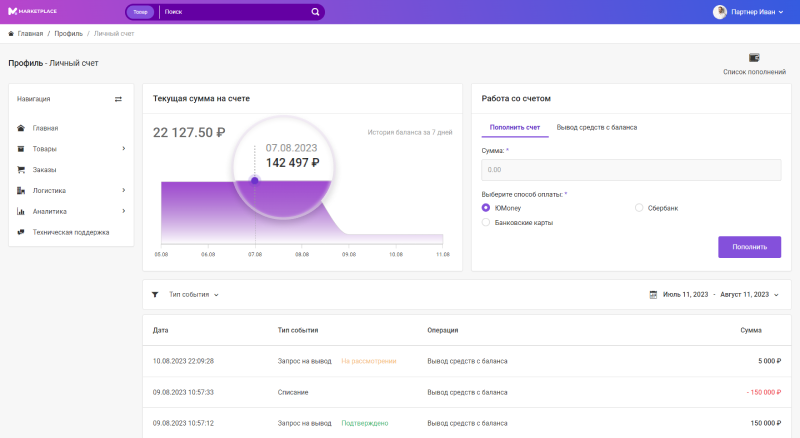Open the Тип события dropdown
This screenshot has height=438, width=800.
coord(193,295)
